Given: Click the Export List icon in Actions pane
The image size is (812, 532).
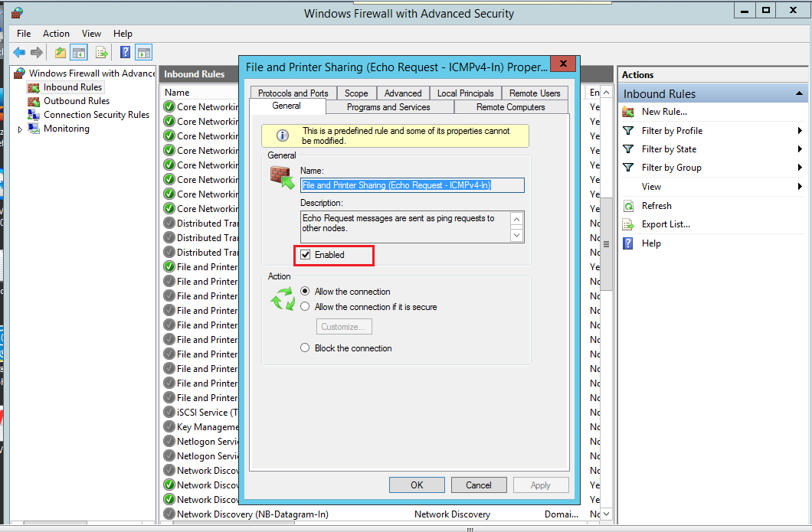Looking at the screenshot, I should click(x=628, y=224).
